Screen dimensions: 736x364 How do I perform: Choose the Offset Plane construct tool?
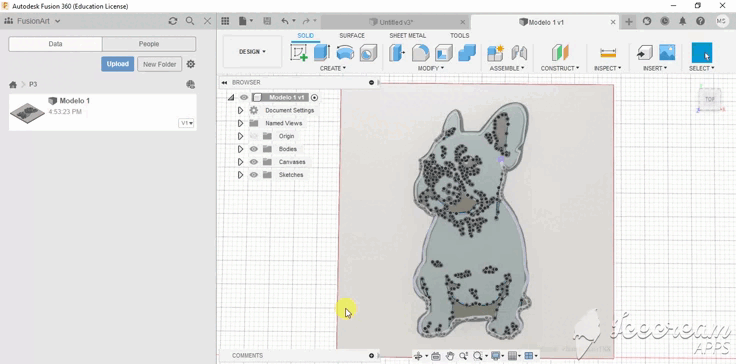tap(560, 53)
